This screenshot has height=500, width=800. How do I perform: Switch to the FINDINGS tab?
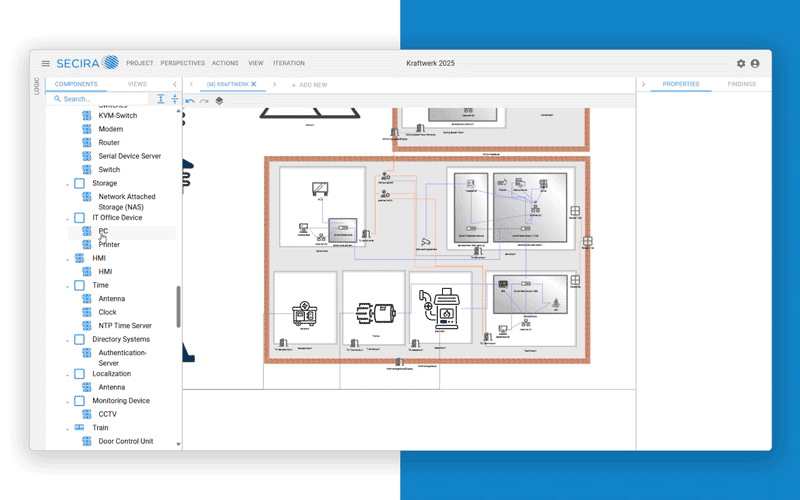point(741,85)
